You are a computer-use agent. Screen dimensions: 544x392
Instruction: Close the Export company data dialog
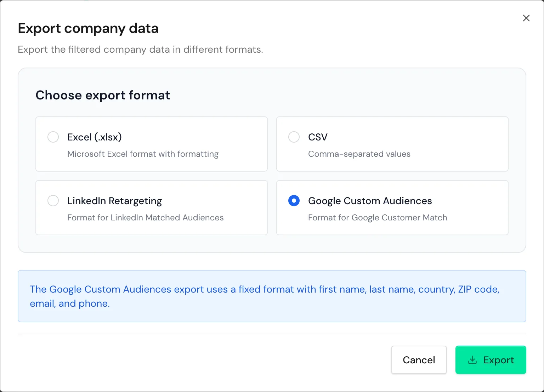(x=526, y=18)
